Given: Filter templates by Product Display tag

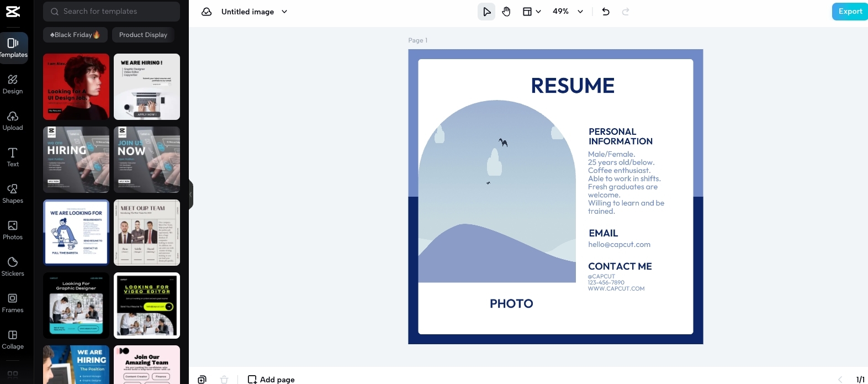Looking at the screenshot, I should click(143, 35).
